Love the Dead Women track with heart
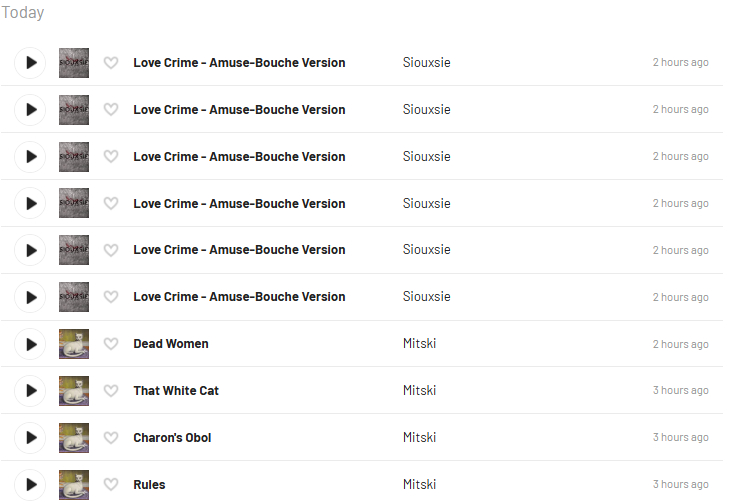 [x=111, y=344]
